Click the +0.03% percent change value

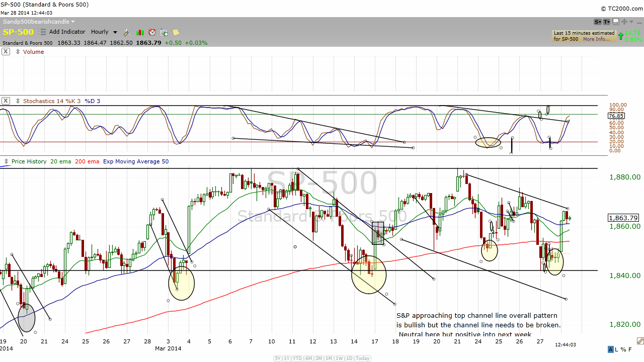point(196,43)
